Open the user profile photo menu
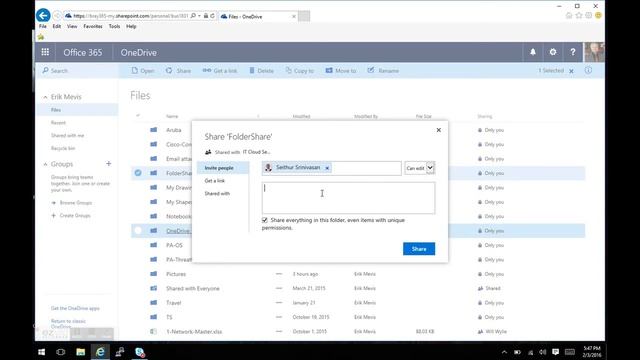The width and height of the screenshot is (640, 360). (x=594, y=52)
